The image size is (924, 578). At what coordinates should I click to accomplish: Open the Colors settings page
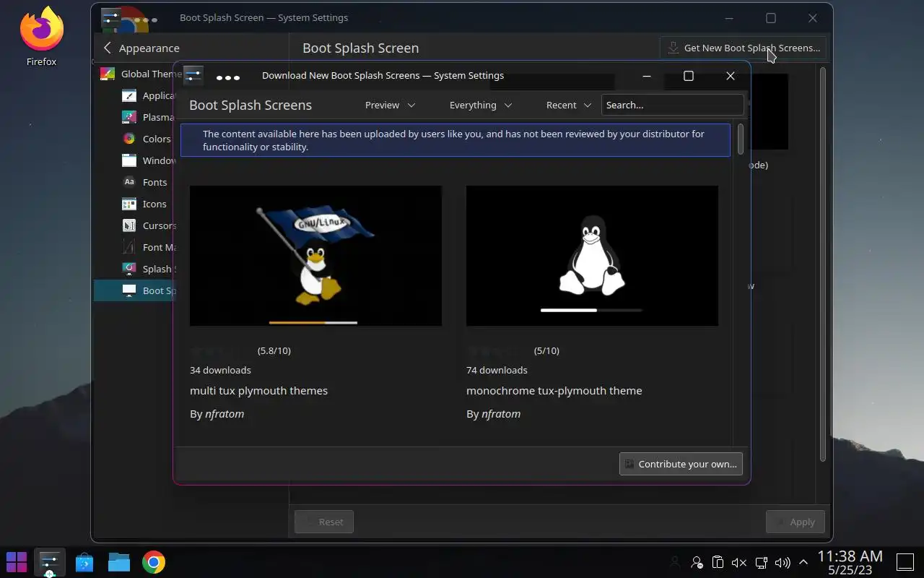(x=147, y=139)
